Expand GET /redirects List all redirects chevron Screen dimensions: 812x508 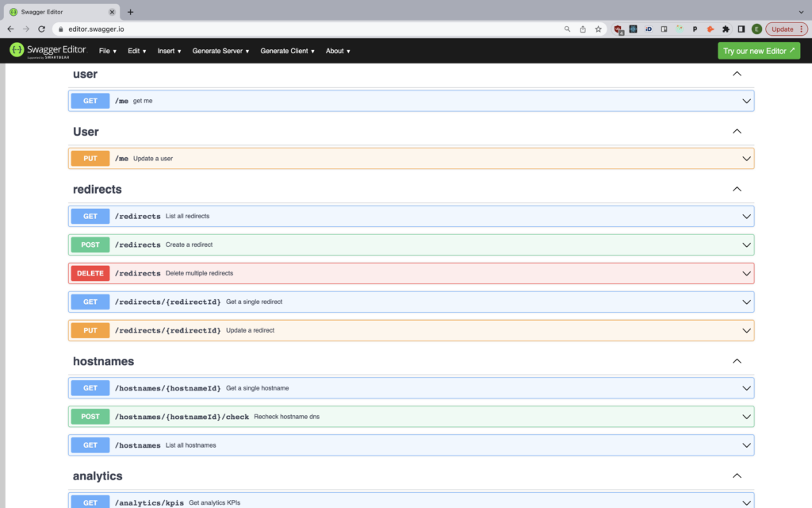coord(746,216)
